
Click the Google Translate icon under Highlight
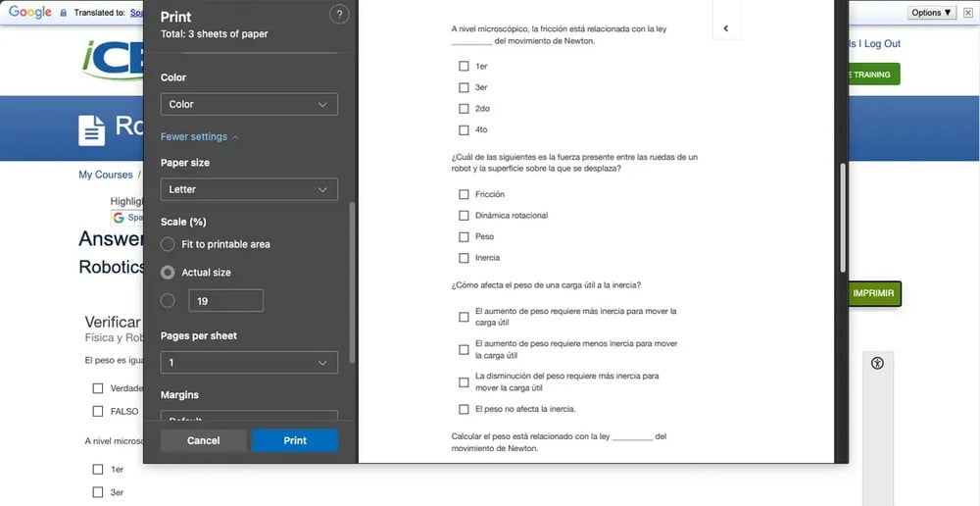click(x=119, y=218)
